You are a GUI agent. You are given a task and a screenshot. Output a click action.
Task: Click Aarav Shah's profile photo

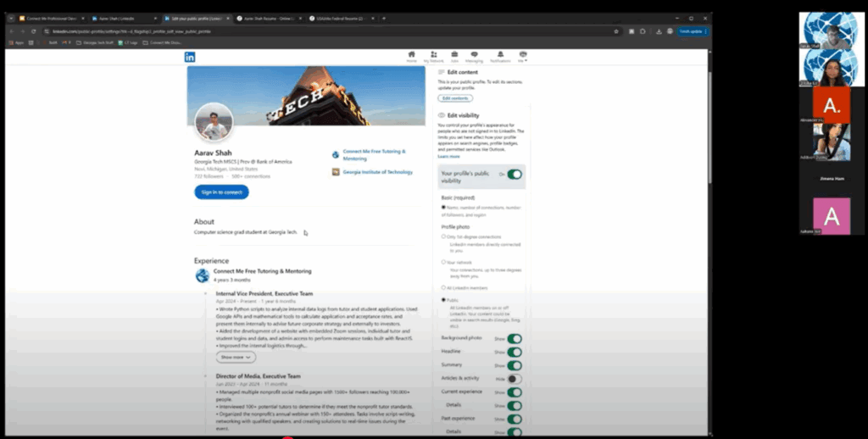214,122
